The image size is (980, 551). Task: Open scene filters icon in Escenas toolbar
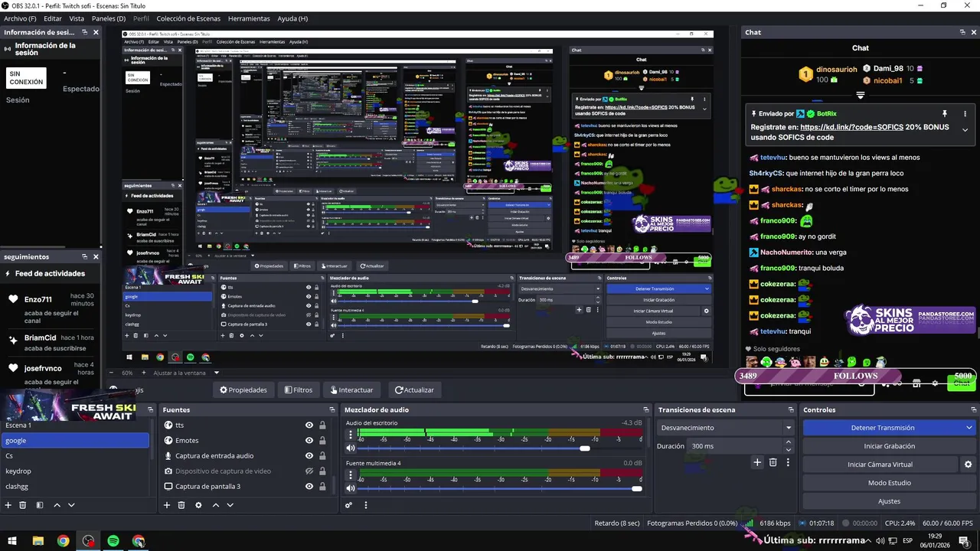[x=39, y=505]
